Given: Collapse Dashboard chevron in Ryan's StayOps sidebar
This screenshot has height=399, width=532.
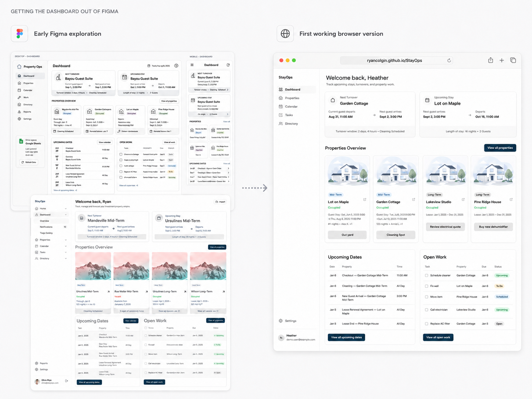Looking at the screenshot, I should coord(66,215).
